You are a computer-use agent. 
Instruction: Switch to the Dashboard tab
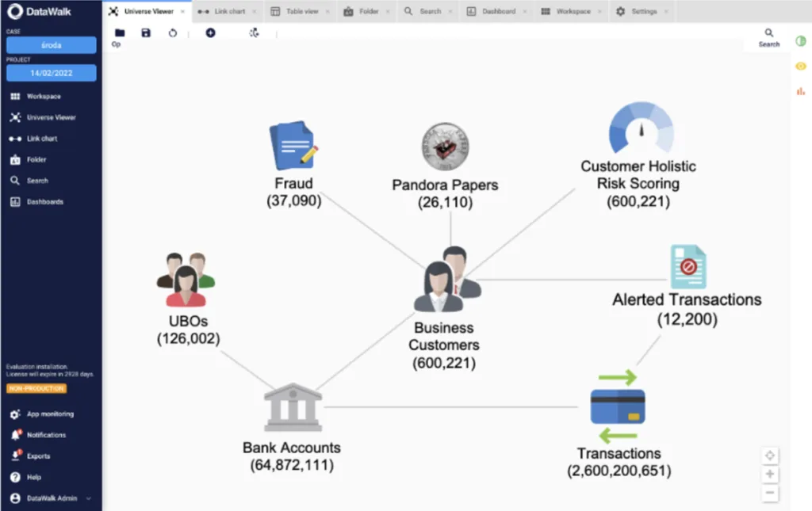tap(498, 11)
